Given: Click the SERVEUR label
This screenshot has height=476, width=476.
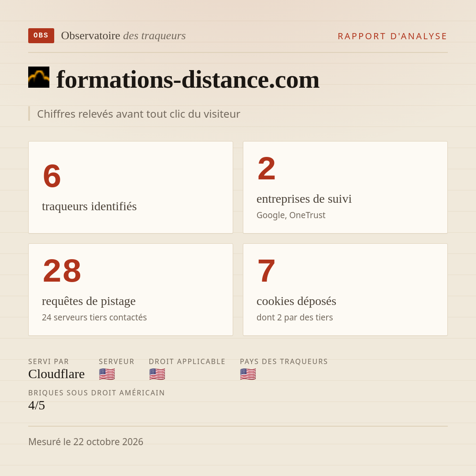Looking at the screenshot, I should [116, 361].
